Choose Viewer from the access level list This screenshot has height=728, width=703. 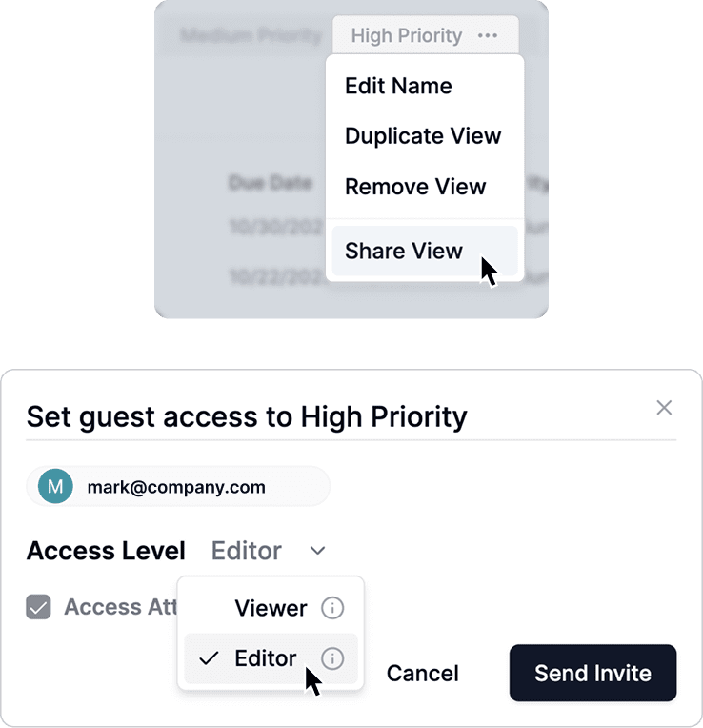click(x=271, y=608)
